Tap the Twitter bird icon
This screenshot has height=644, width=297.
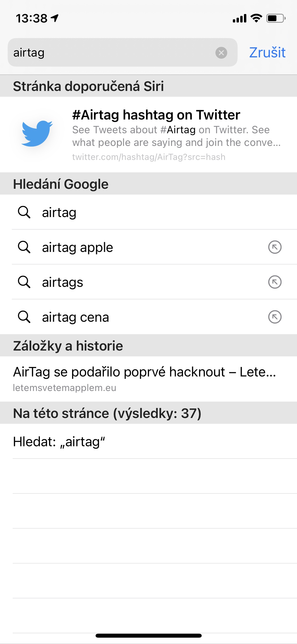coord(37,133)
